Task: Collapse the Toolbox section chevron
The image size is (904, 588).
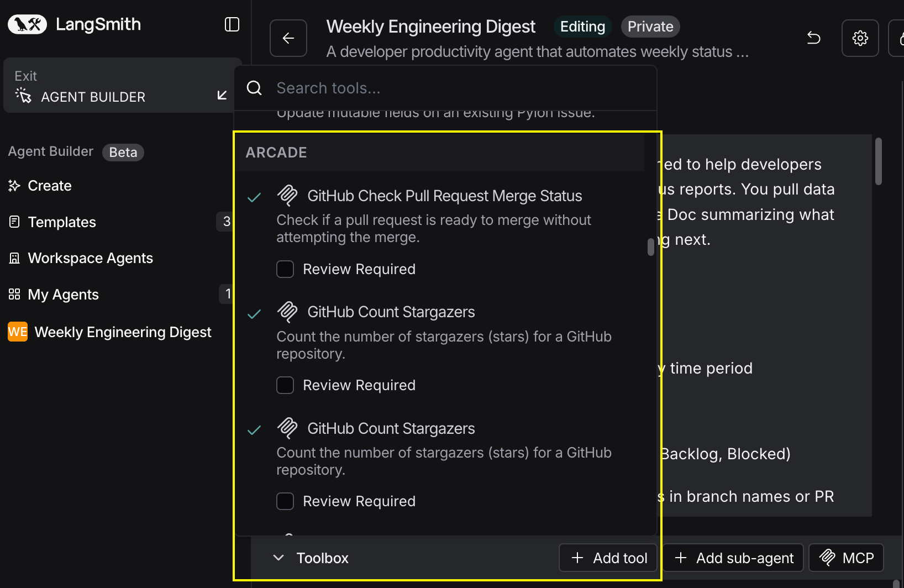Action: coord(278,558)
